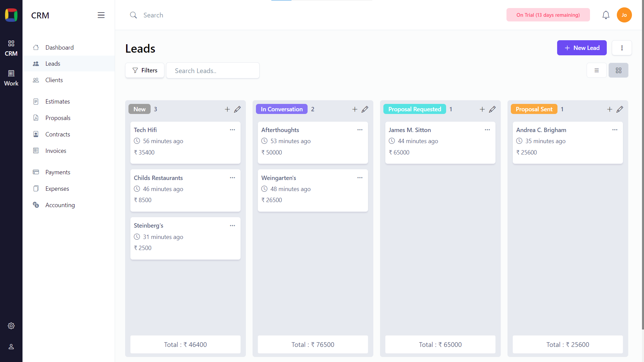Edit the Proposal Sent column
The image size is (644, 362).
click(x=620, y=109)
